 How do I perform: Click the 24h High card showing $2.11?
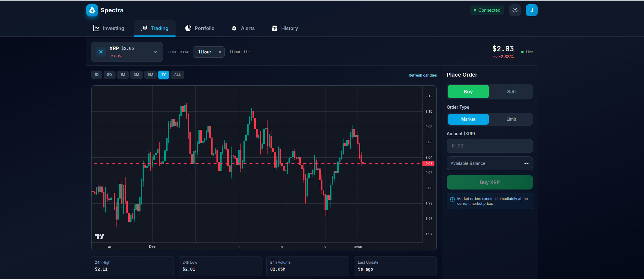tap(132, 266)
